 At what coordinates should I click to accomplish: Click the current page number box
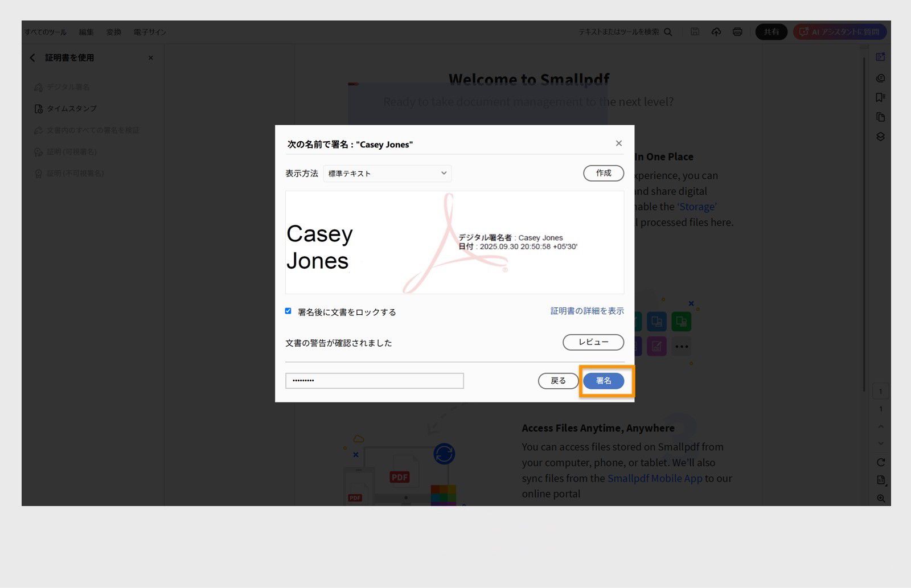[881, 391]
